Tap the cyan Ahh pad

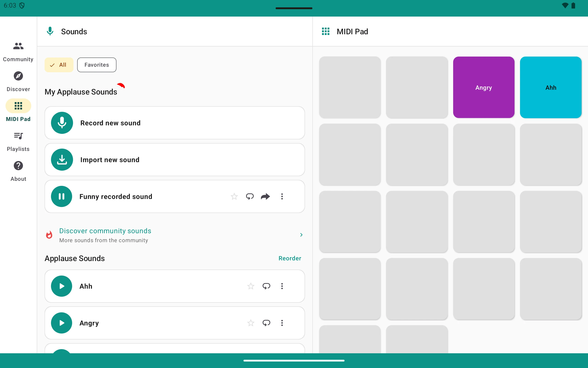click(551, 87)
